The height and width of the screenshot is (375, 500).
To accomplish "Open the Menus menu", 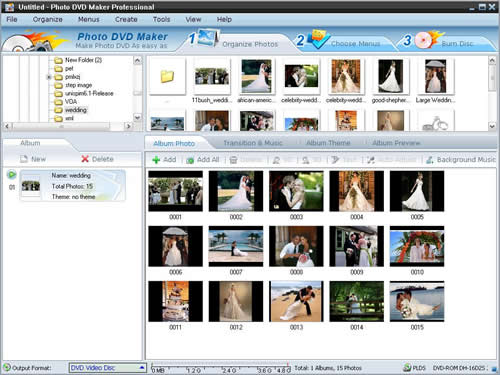I will coord(89,19).
